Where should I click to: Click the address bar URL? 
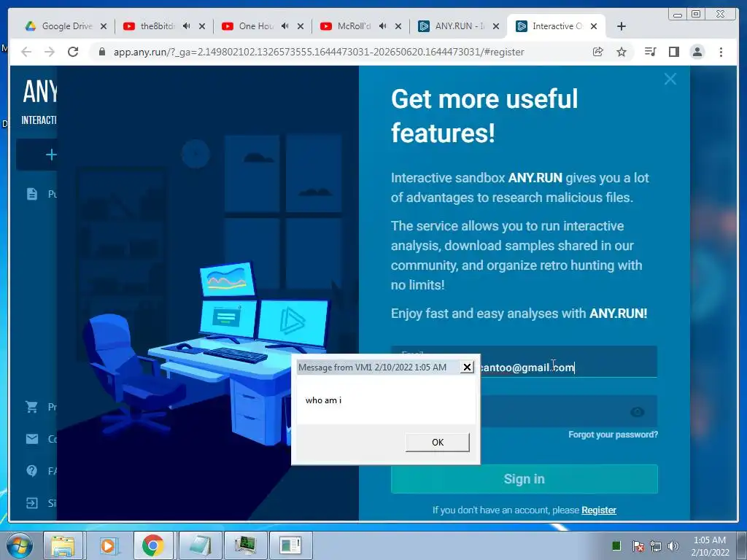pos(319,52)
